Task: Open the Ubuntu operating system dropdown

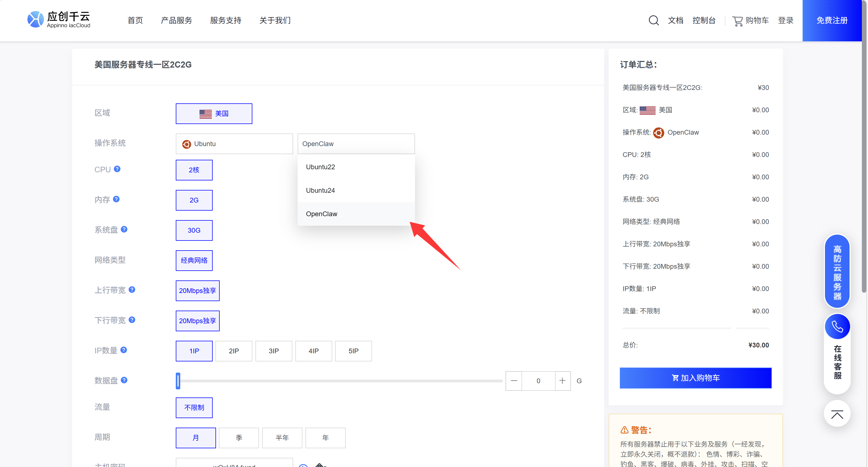Action: pyautogui.click(x=234, y=144)
